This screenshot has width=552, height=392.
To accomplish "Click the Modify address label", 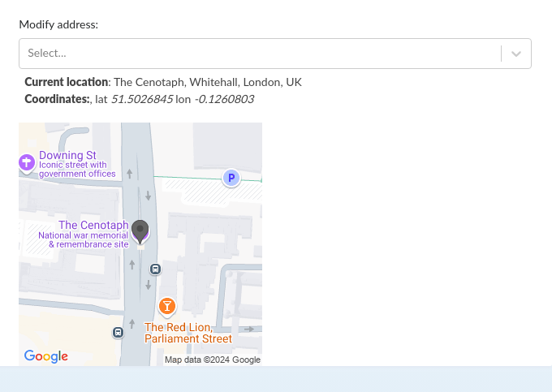I will [x=58, y=24].
